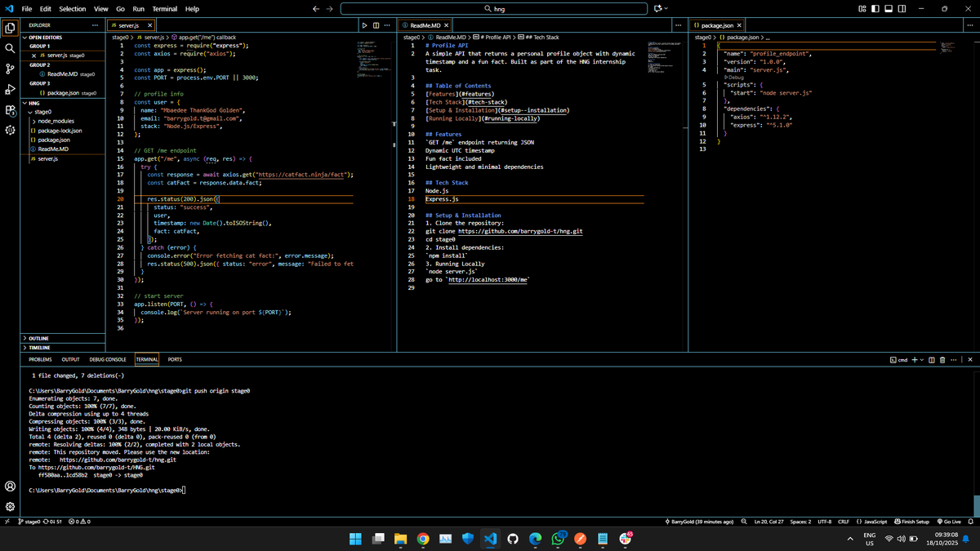Toggle the secondary side bar
This screenshot has width=980, height=551.
click(x=902, y=8)
